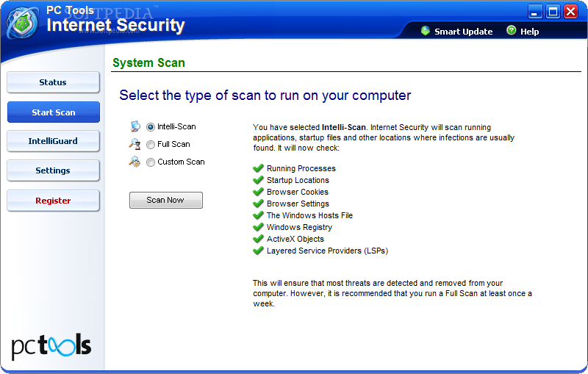588x374 pixels.
Task: Click the green checkmark beside Running Processes
Action: (258, 168)
